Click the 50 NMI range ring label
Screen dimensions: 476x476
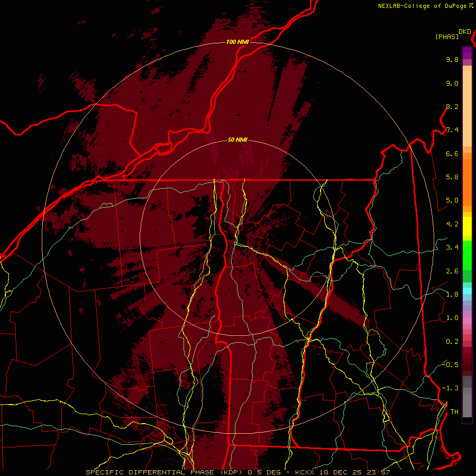[237, 140]
